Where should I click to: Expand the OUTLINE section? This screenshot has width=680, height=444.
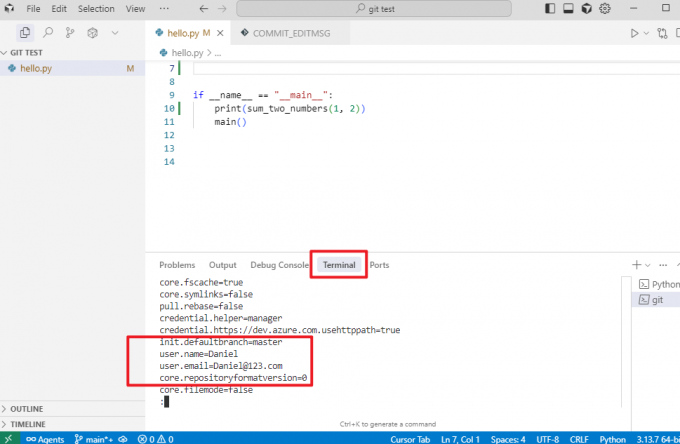(27, 409)
